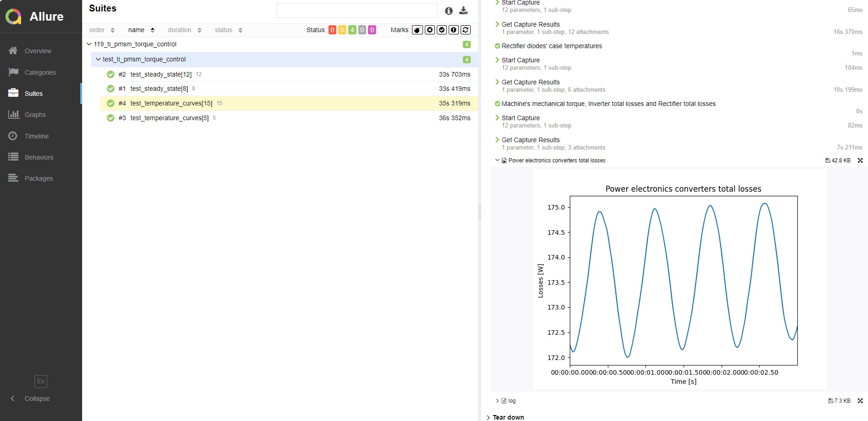This screenshot has height=421, width=868.
Task: Go to the Timeline sidebar item
Action: [36, 136]
